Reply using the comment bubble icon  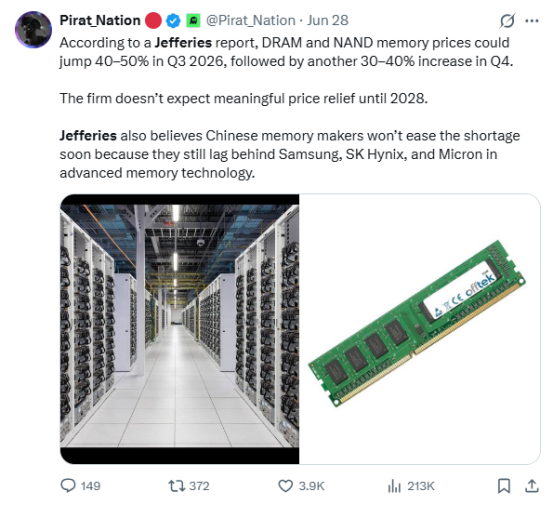point(68,486)
